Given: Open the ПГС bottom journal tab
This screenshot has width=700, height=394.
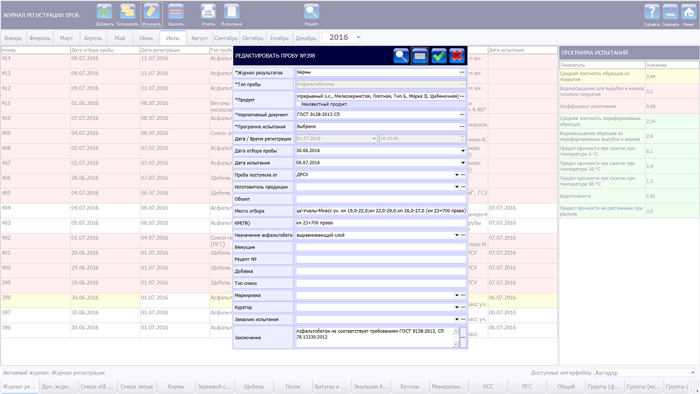Looking at the screenshot, I should point(527,387).
